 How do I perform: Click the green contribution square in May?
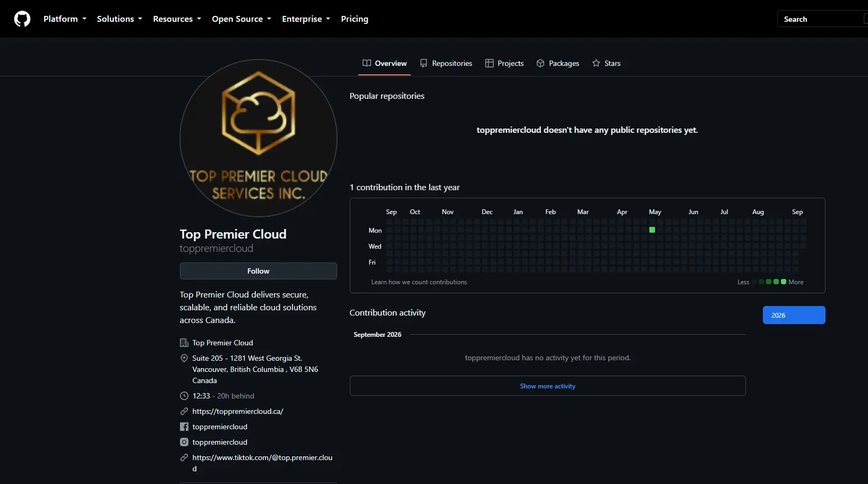tap(652, 230)
